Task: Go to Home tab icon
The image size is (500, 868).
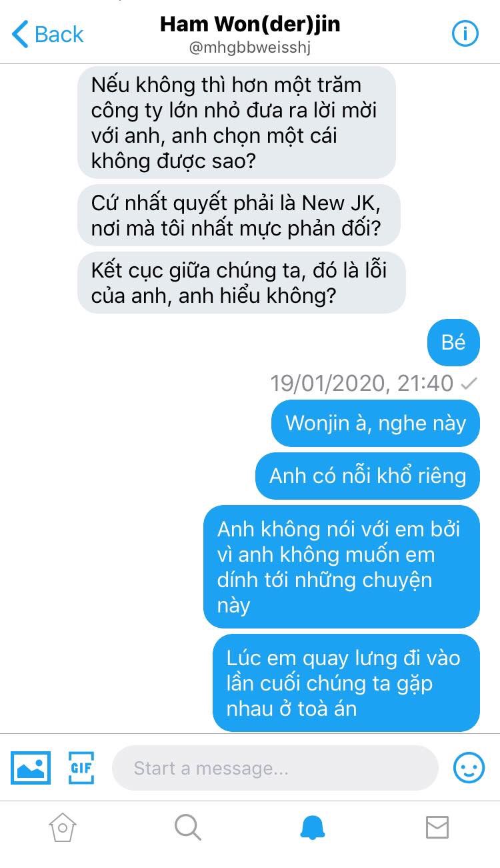Action: point(62,827)
